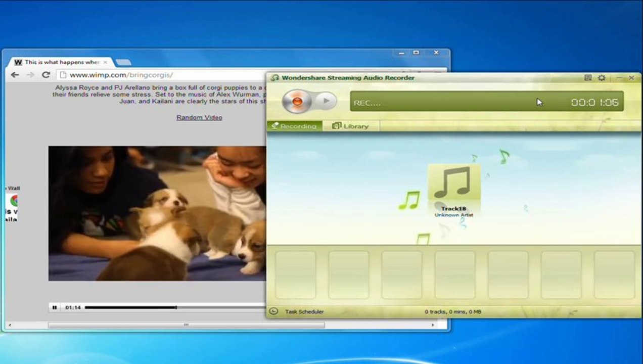Click the left scroll arrow in Chrome

[x=10, y=325]
